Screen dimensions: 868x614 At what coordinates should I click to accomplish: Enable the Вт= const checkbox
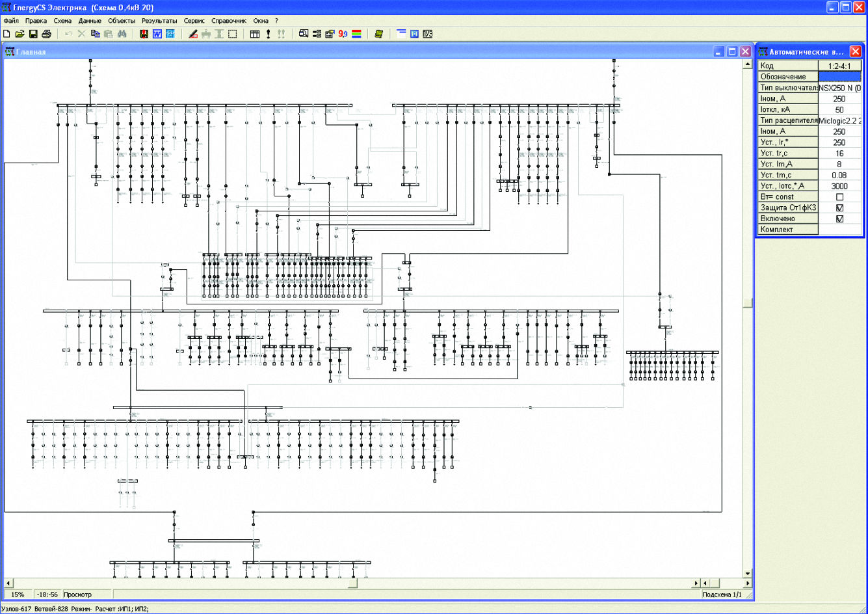pos(839,197)
